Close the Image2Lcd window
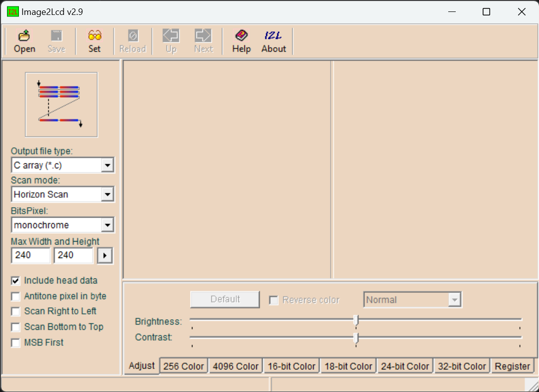This screenshot has height=392, width=539. (x=522, y=11)
